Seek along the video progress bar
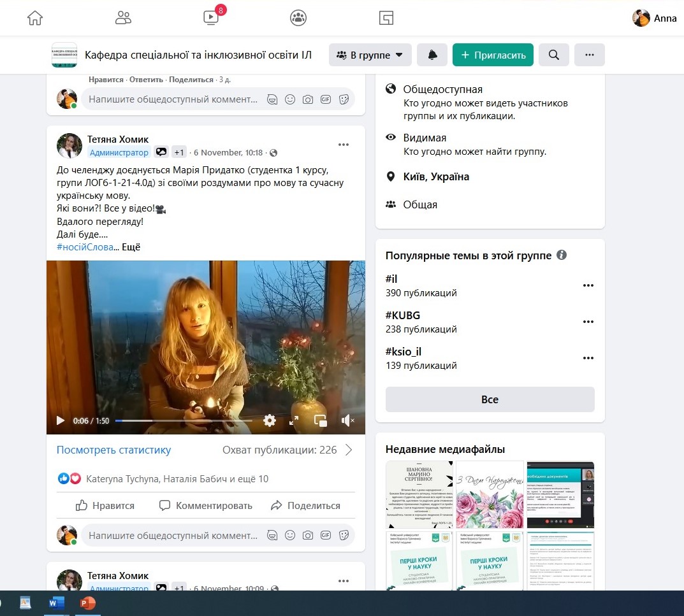 tap(184, 420)
